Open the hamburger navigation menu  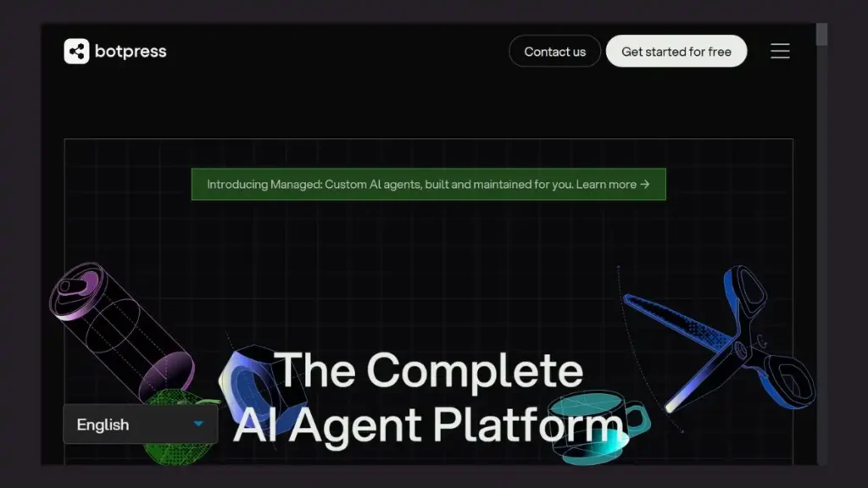pos(780,51)
